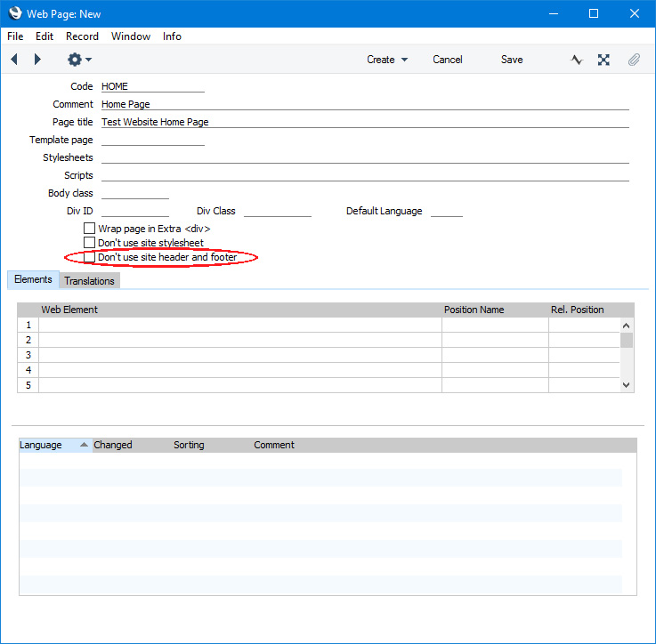This screenshot has height=644, width=656.
Task: Click Rel. Position cell in row 4
Action: pos(584,370)
